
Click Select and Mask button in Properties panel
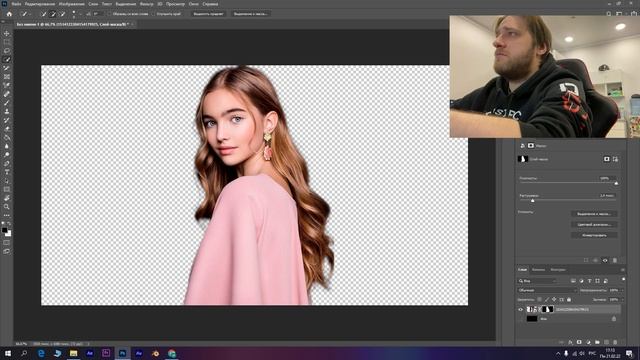click(594, 214)
